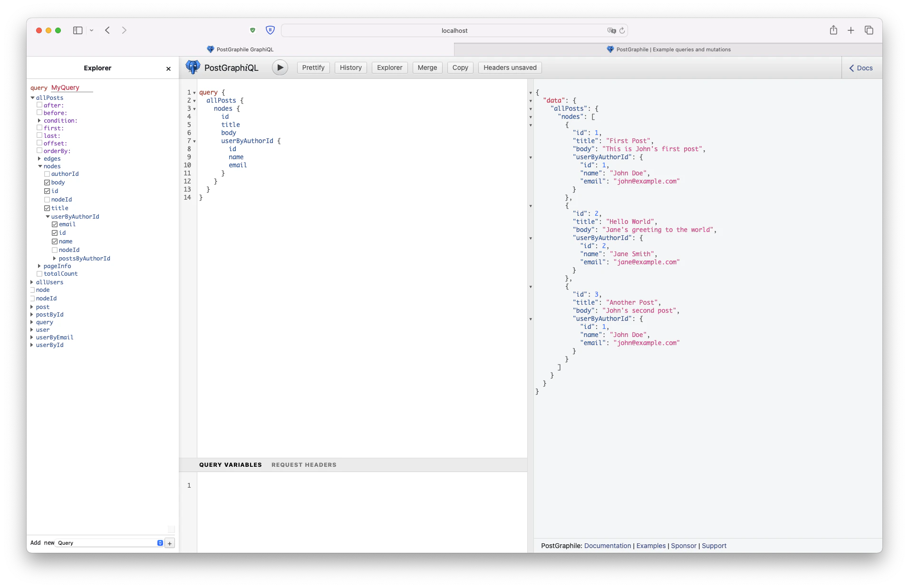Viewport: 909px width, 588px height.
Task: Click the PostGraphiQL logo icon
Action: [x=192, y=67]
